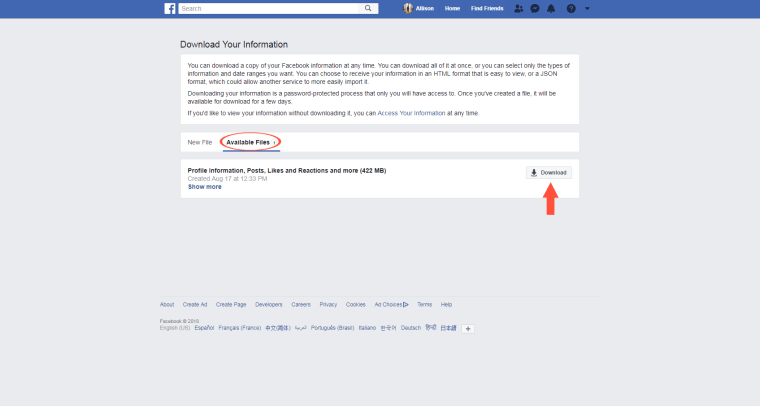Open the quick help question icon
This screenshot has width=760, height=406.
click(571, 8)
